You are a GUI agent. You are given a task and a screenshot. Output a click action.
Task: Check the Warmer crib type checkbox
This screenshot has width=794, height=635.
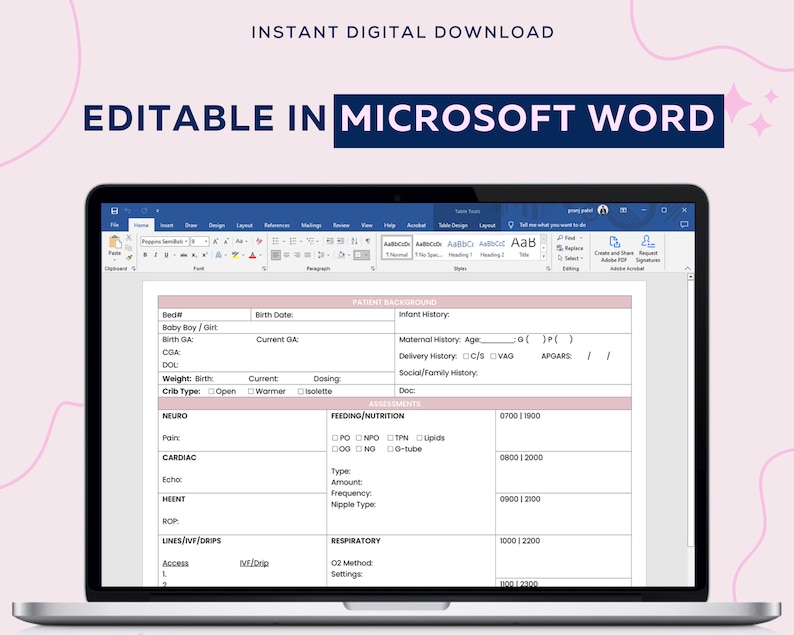pyautogui.click(x=251, y=391)
